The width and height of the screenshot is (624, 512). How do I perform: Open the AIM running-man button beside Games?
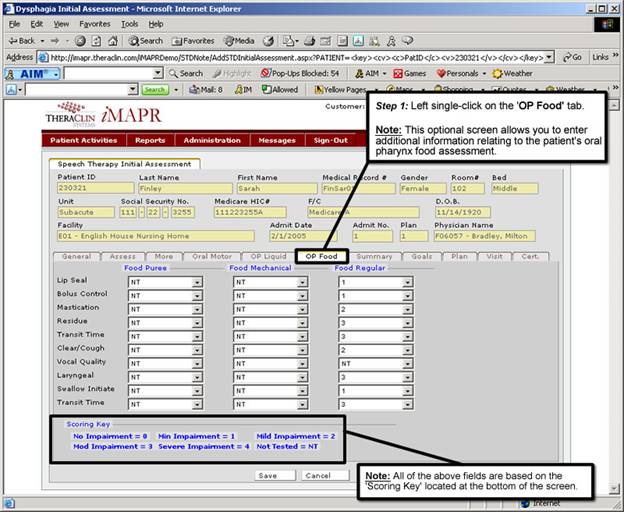tap(370, 74)
